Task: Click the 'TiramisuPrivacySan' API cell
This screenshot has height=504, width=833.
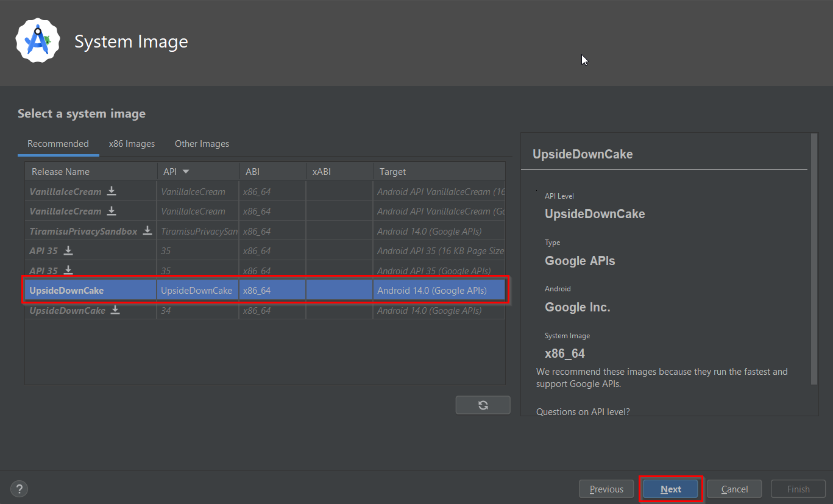Action: pos(198,231)
